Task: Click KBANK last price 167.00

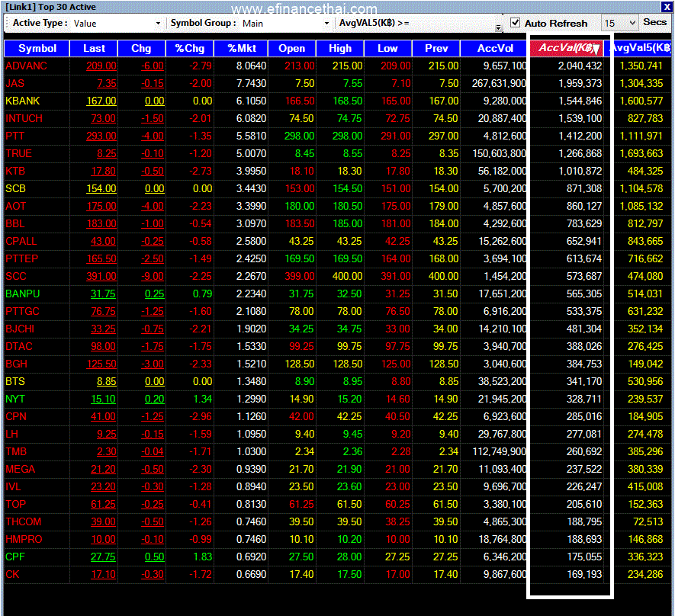Action: click(101, 101)
